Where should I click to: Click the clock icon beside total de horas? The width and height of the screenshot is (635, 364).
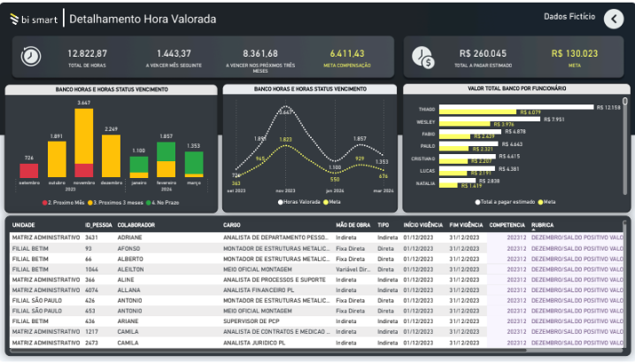click(x=31, y=56)
